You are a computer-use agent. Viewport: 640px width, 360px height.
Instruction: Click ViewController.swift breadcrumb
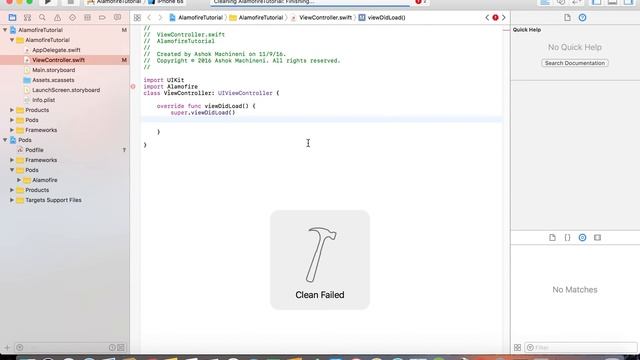coord(322,18)
